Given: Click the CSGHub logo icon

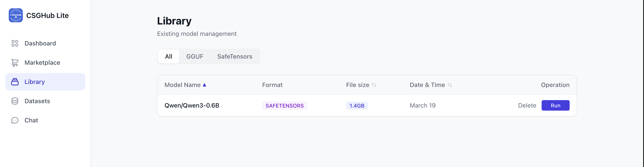Looking at the screenshot, I should [16, 15].
